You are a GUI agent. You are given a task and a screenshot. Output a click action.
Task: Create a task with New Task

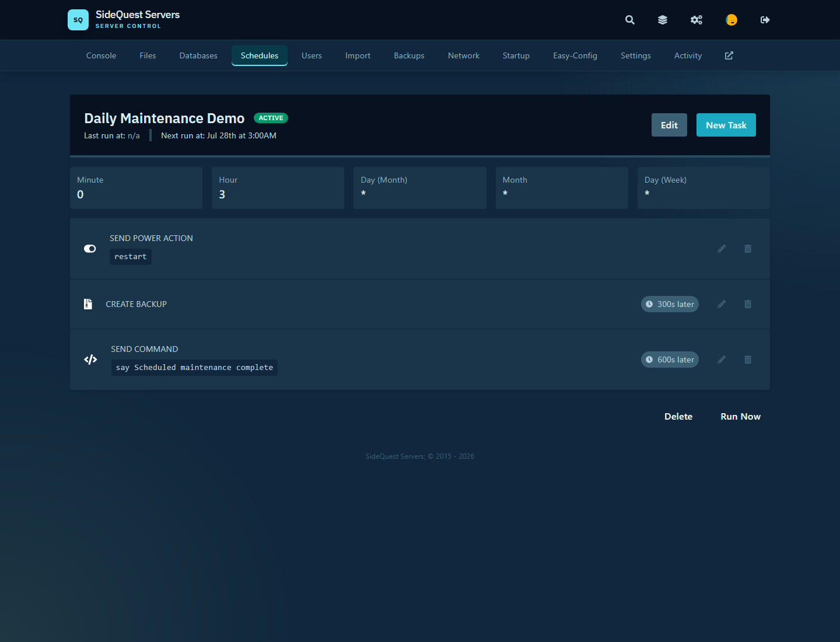point(726,125)
